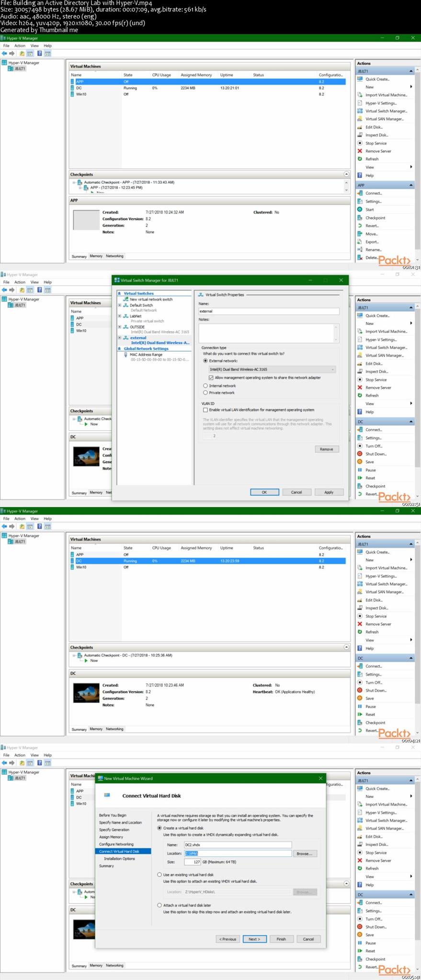The image size is (421, 980).
Task: Select Private network radio in Virtual Switch Manager
Action: pyautogui.click(x=205, y=393)
